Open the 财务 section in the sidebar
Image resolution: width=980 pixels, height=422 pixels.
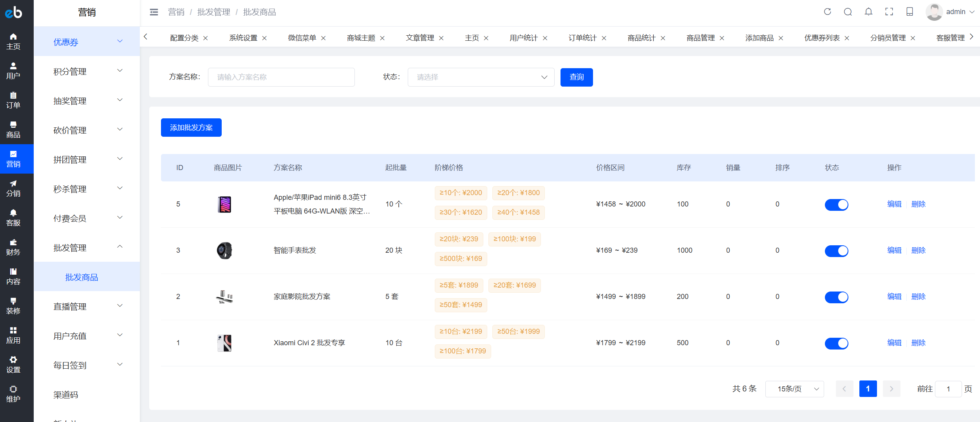click(13, 247)
